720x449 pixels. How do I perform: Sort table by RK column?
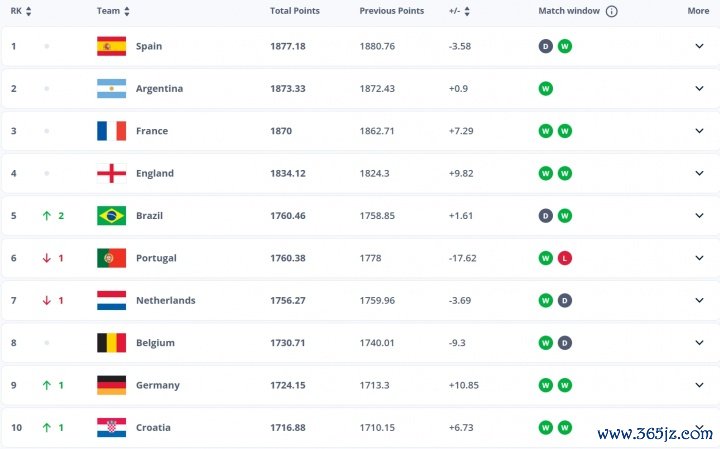click(28, 11)
